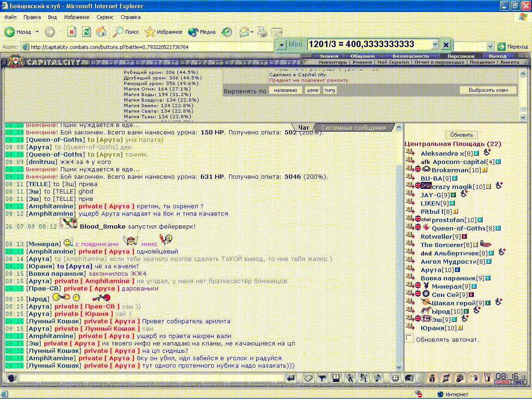This screenshot has height=399, width=532.
Task: Click the Переход go button
Action: point(512,47)
